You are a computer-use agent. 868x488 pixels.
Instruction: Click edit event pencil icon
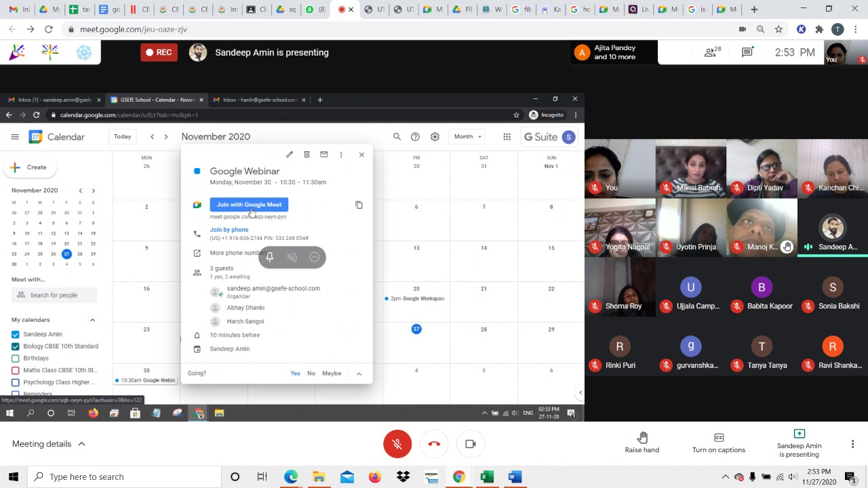click(x=290, y=155)
